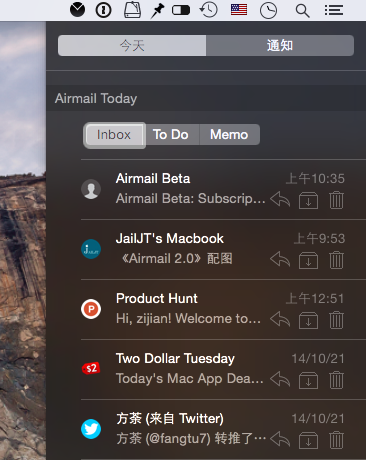Archive the Airmail Beta email

(x=308, y=200)
